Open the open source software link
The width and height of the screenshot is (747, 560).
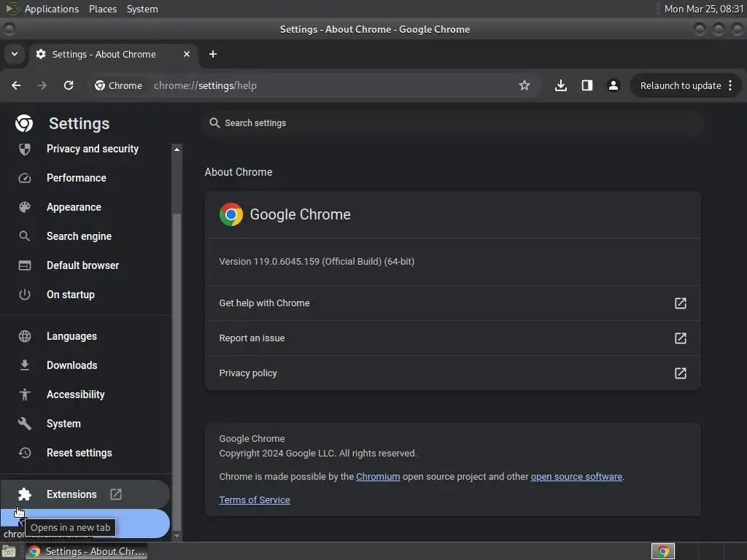pyautogui.click(x=576, y=477)
